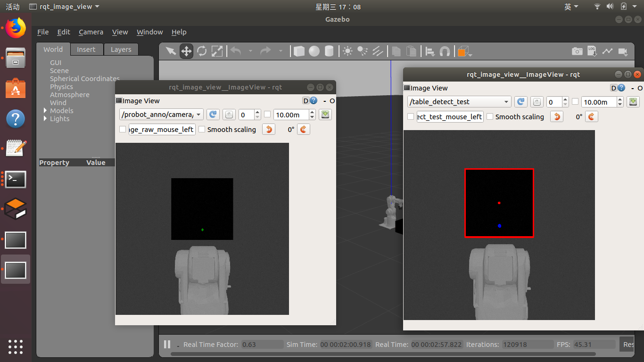This screenshot has height=362, width=644.
Task: Open the rqt_image_view application menu in top bar
Action: pos(64,7)
